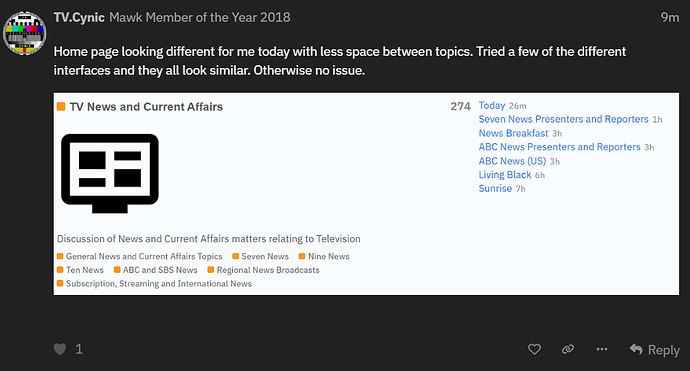The image size is (690, 371).
Task: Copy the post link via chain icon
Action: (568, 349)
